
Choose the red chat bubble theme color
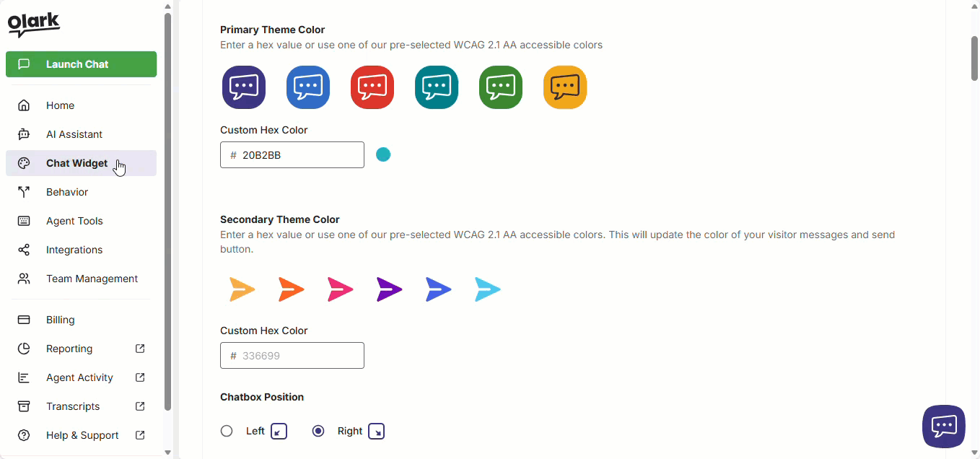pos(372,87)
